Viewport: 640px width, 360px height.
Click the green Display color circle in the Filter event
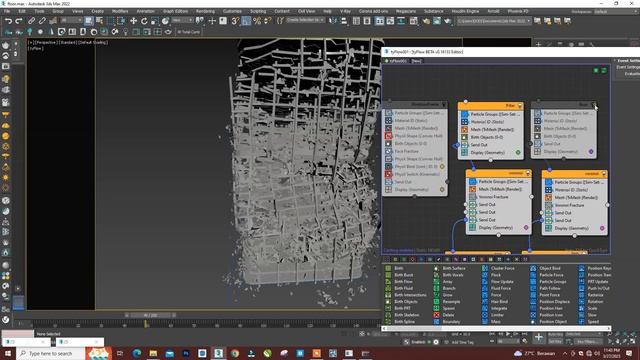point(518,153)
